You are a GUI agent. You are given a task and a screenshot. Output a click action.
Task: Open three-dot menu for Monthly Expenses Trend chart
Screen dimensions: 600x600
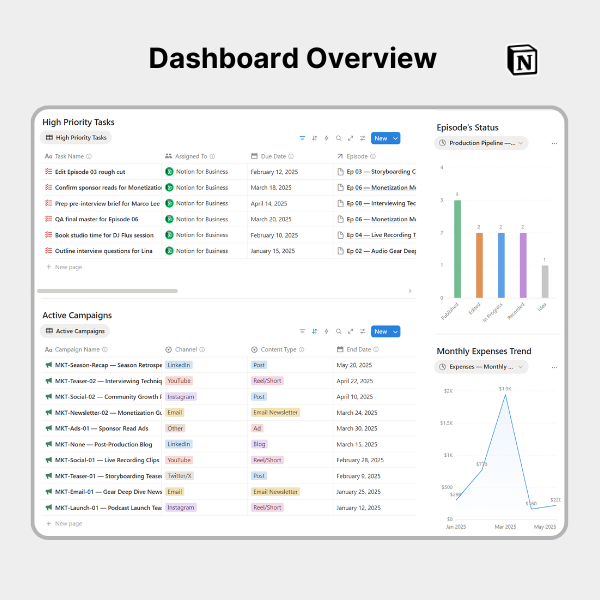click(554, 367)
